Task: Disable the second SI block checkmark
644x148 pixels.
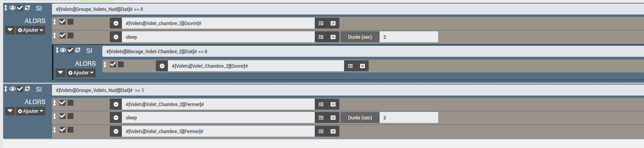Action: pyautogui.click(x=20, y=89)
